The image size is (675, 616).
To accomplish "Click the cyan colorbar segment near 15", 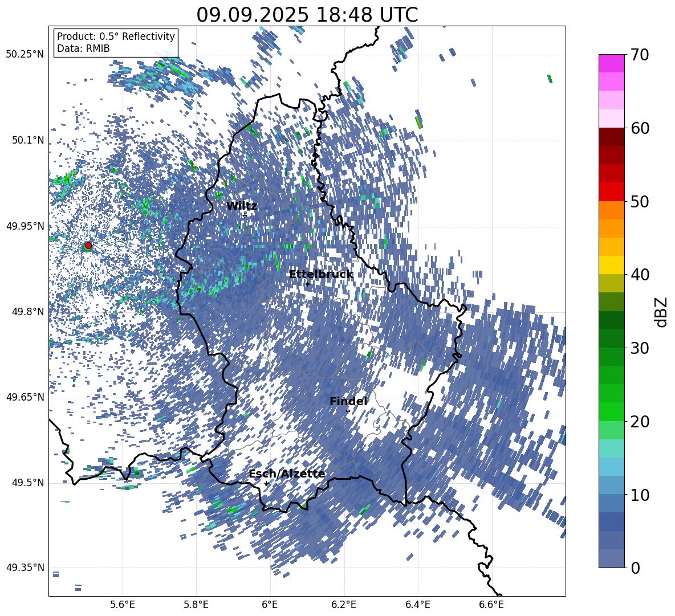I will (x=611, y=448).
